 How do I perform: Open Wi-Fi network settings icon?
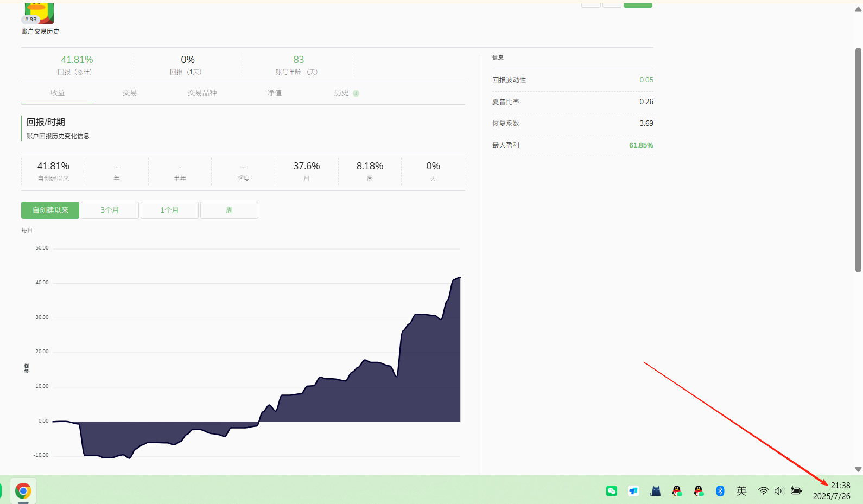pos(763,491)
